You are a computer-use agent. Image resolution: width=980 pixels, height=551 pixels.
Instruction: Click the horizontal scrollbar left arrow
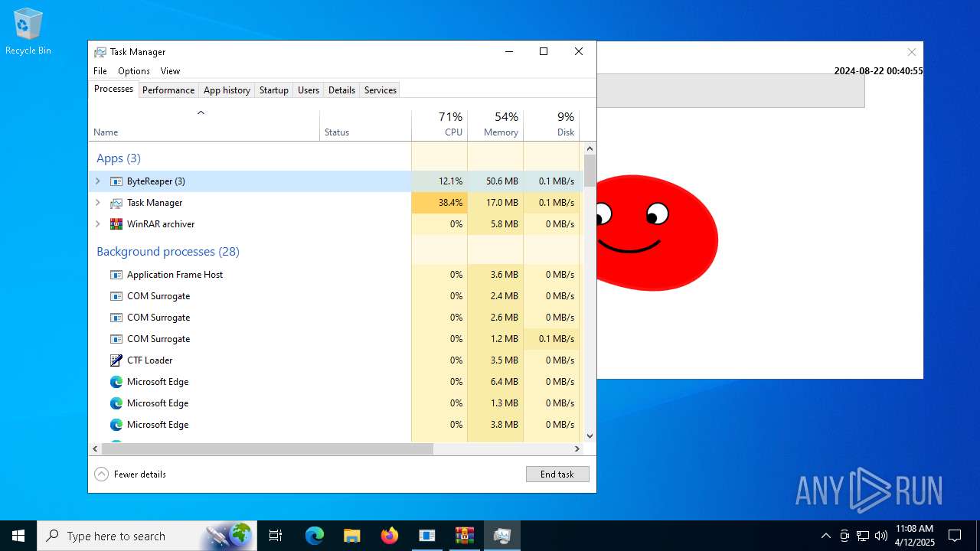[x=96, y=449]
